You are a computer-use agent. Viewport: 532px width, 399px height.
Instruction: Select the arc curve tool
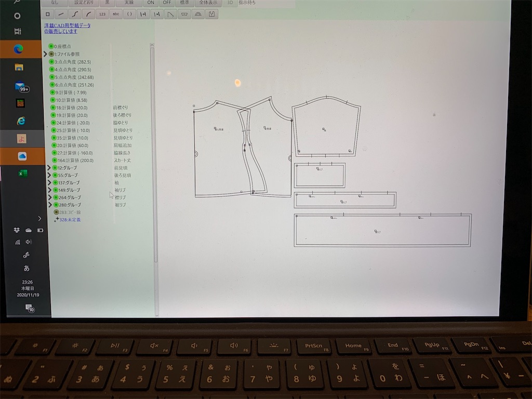88,14
